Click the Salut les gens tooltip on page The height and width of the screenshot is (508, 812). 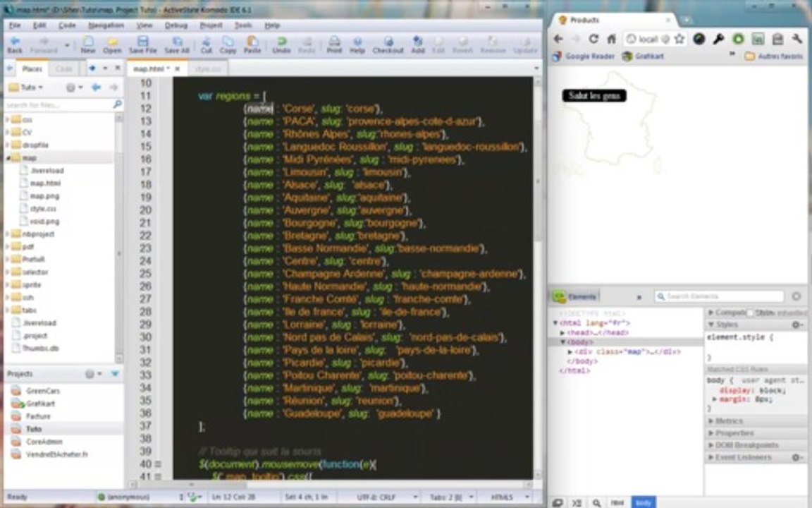click(594, 95)
